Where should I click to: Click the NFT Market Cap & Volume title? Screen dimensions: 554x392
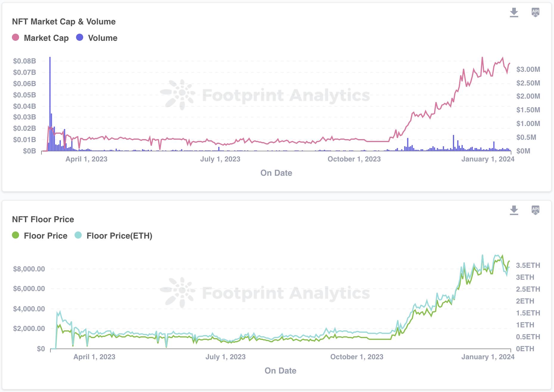[64, 21]
